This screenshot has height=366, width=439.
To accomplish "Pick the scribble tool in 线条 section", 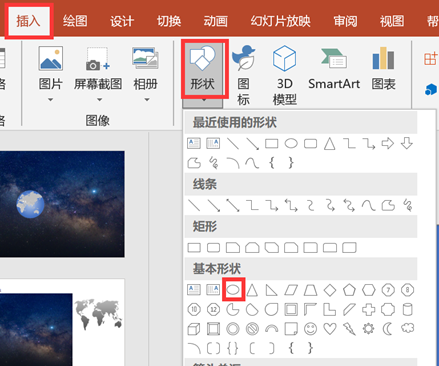I will click(x=407, y=205).
